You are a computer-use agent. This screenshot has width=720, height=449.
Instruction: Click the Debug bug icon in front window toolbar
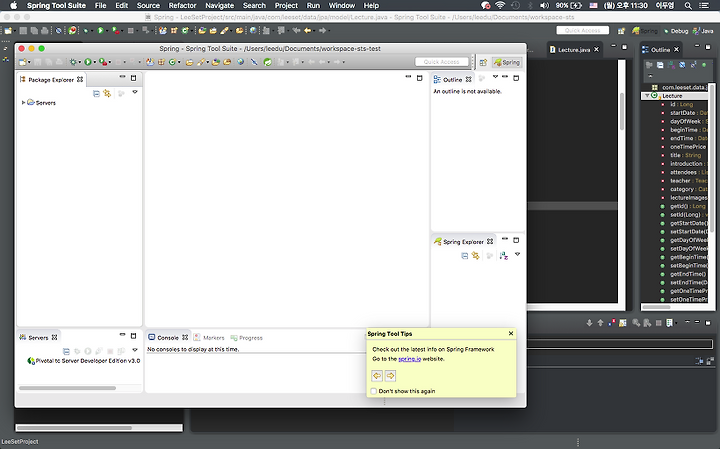[73, 62]
